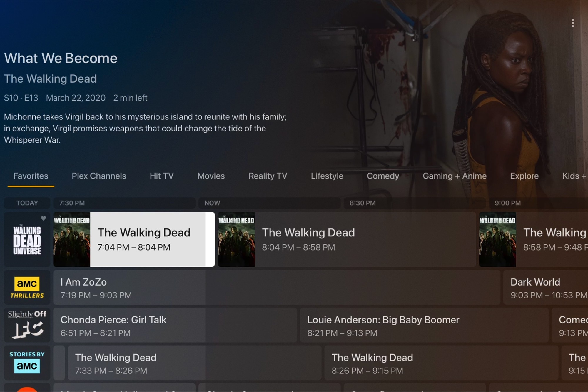
Task: Toggle favorite heart on Walking Dead Universe channel
Action: [44, 218]
